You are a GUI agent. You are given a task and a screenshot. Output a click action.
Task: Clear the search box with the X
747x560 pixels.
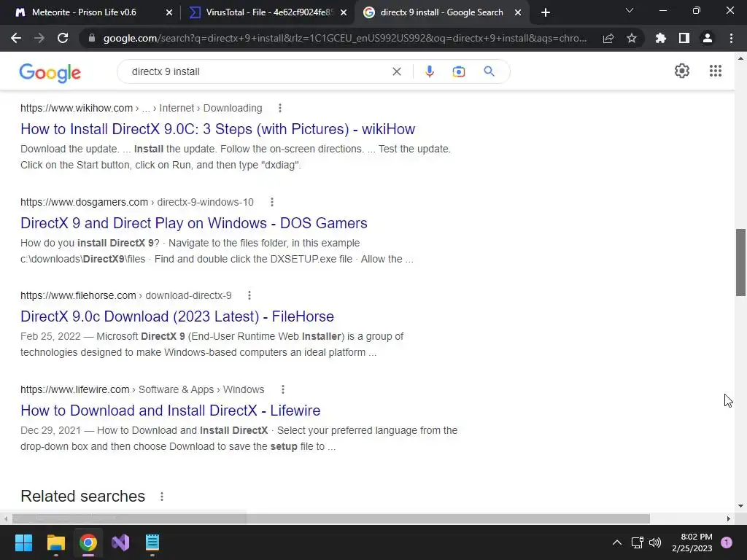[x=396, y=71]
